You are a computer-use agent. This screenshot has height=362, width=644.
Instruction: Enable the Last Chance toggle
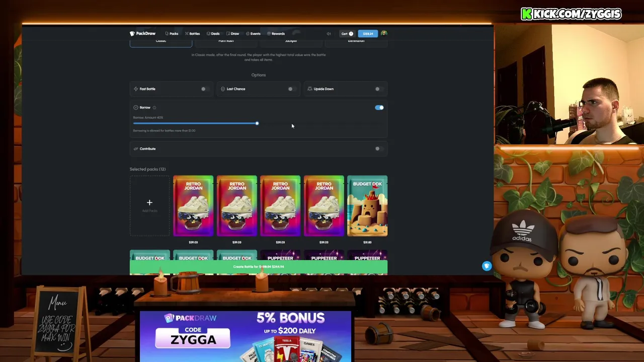[x=292, y=89]
